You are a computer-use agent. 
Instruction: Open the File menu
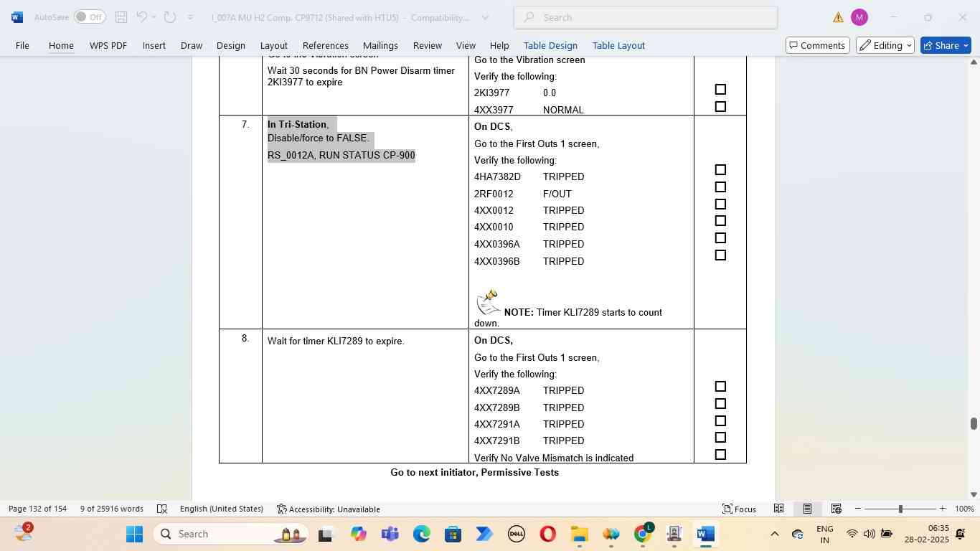[22, 45]
